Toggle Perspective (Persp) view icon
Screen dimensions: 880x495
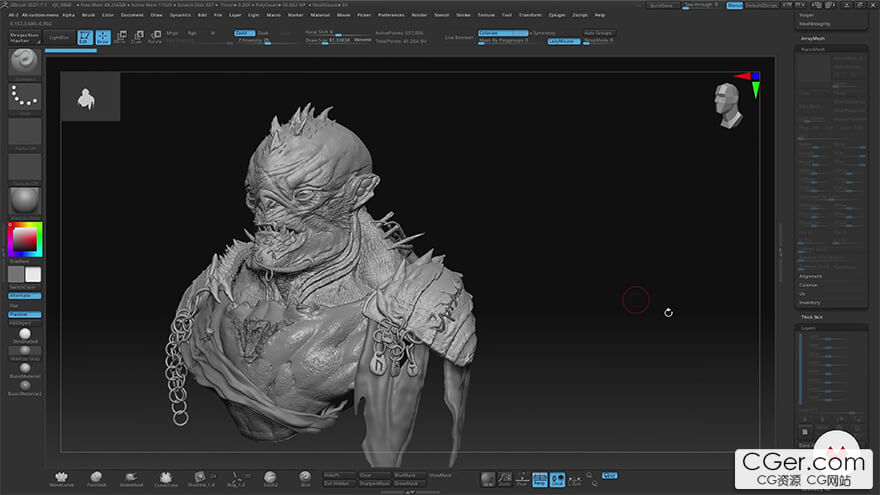click(539, 479)
